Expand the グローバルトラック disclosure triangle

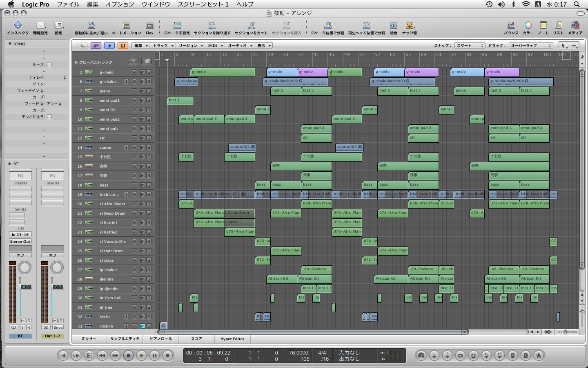pyautogui.click(x=76, y=62)
